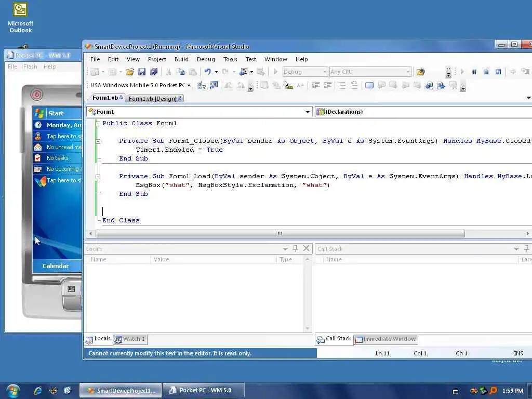Switch to the Immediate Window tab
This screenshot has width=532, height=399.
386,339
